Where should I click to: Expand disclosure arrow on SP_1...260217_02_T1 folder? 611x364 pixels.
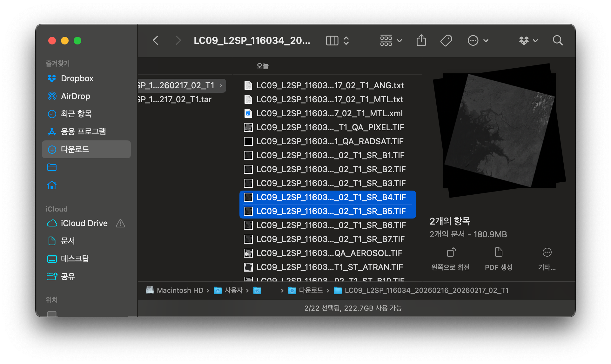[220, 85]
